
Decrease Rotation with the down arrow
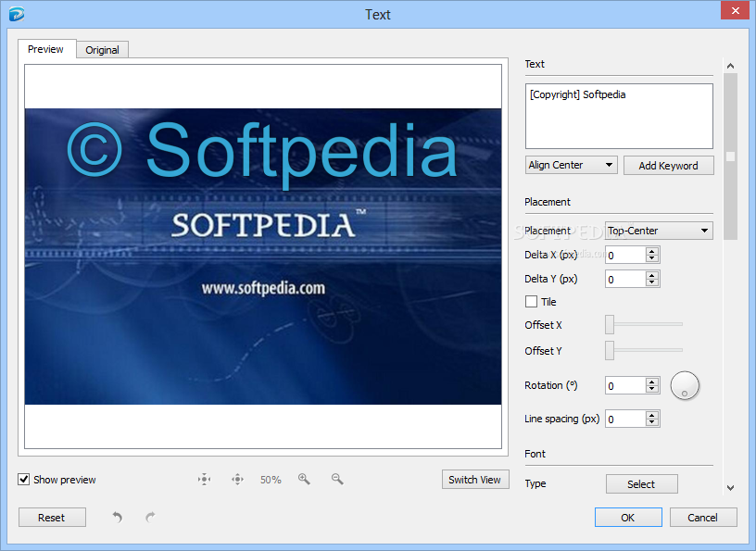point(652,390)
